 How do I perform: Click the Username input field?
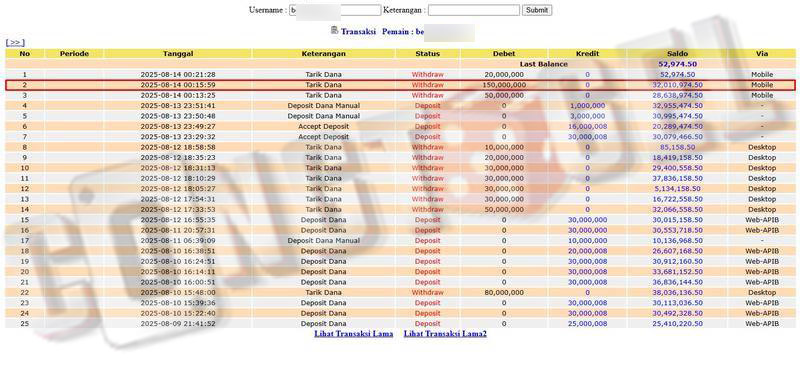pyautogui.click(x=335, y=10)
